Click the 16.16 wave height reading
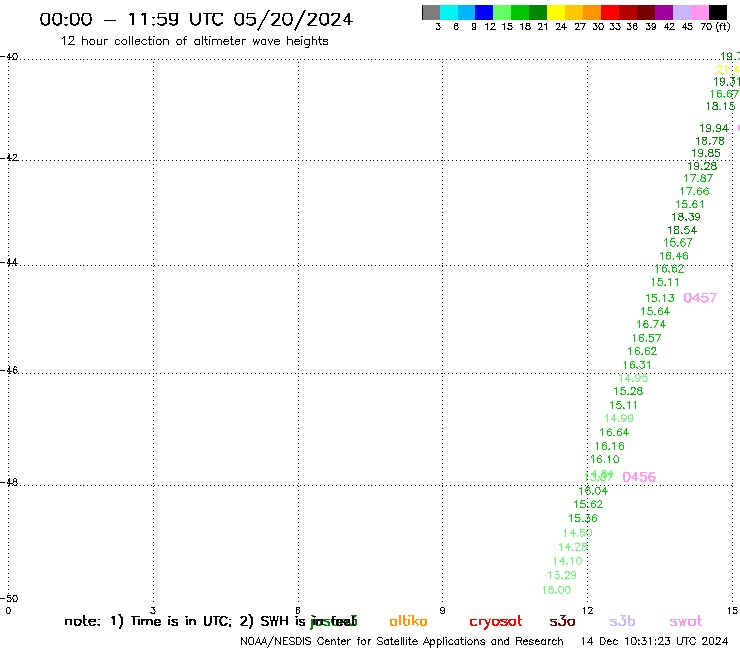The height and width of the screenshot is (650, 740). tap(609, 446)
